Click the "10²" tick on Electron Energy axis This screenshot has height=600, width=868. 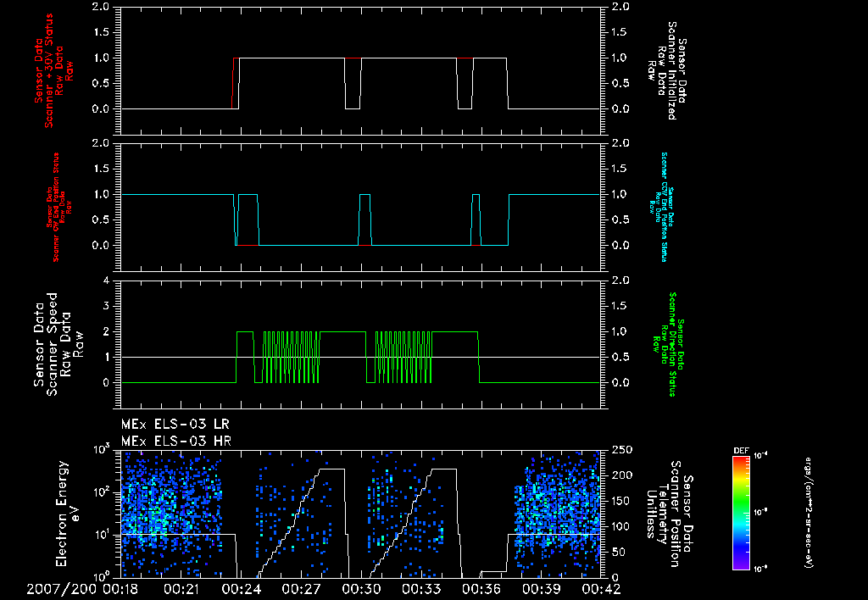pos(101,492)
